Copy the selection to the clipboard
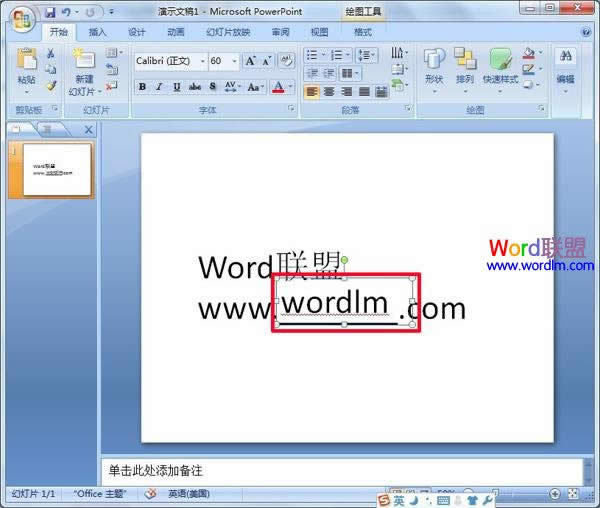Screen dimensions: 600x508 [51, 69]
